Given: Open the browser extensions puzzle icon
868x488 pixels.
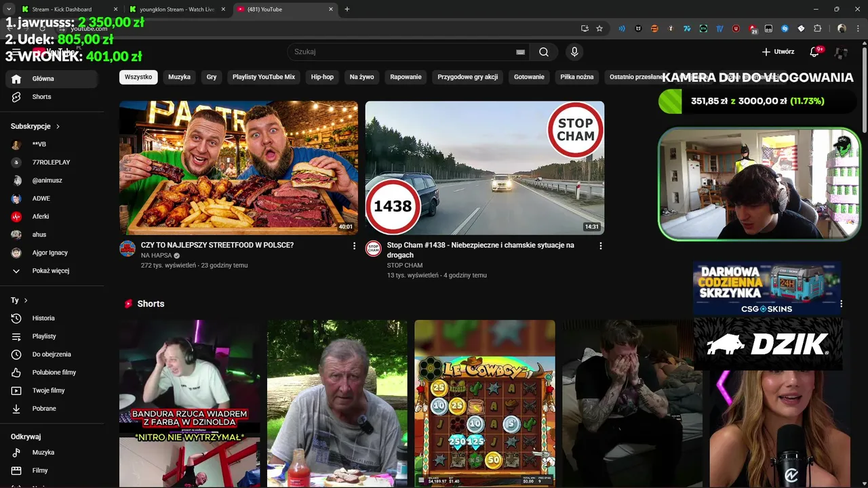Looking at the screenshot, I should [x=817, y=28].
